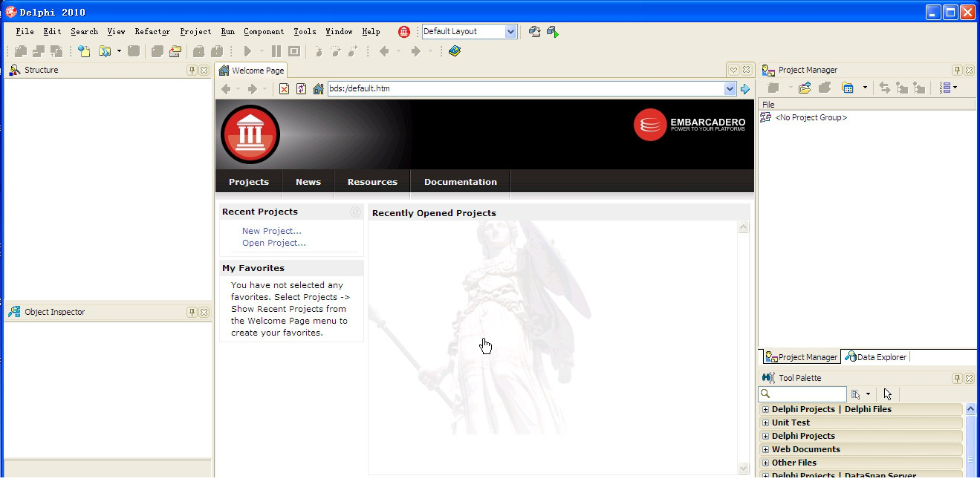Click the Tool Palette scroll-up arrow
980x496 pixels.
coord(970,409)
